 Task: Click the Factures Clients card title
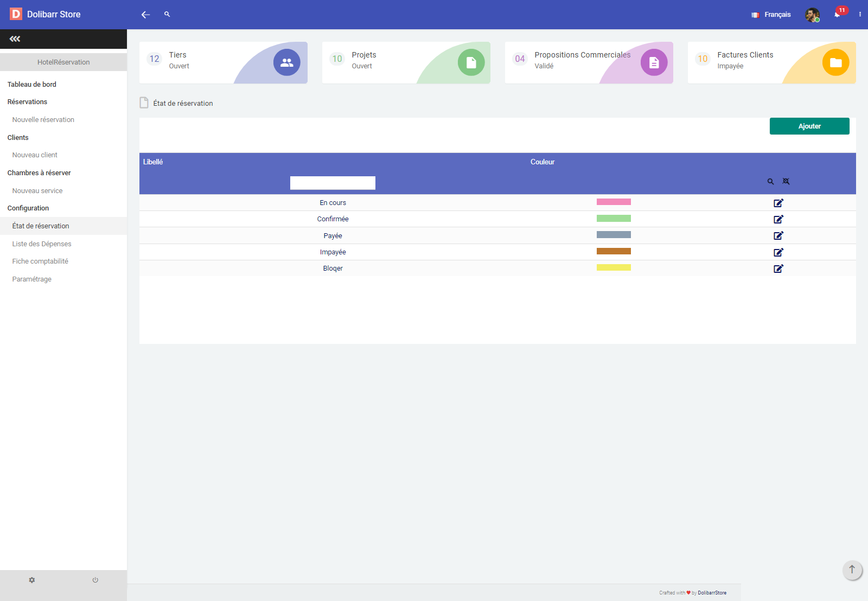tap(745, 55)
